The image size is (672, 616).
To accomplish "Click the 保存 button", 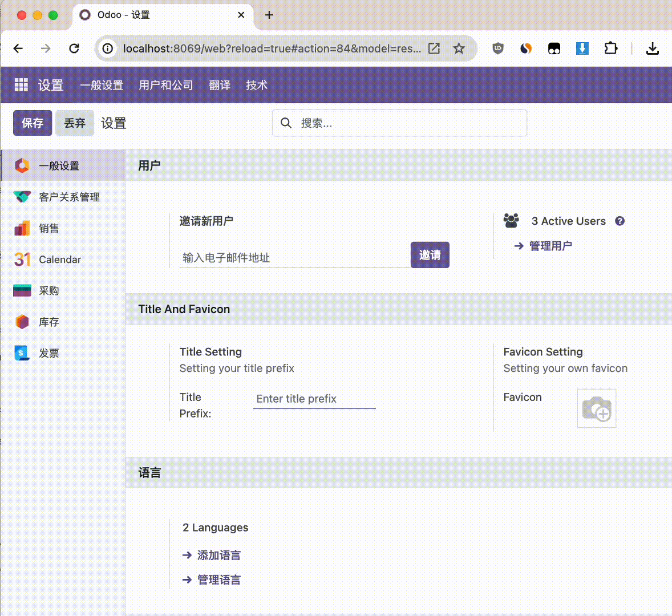I will (x=32, y=123).
